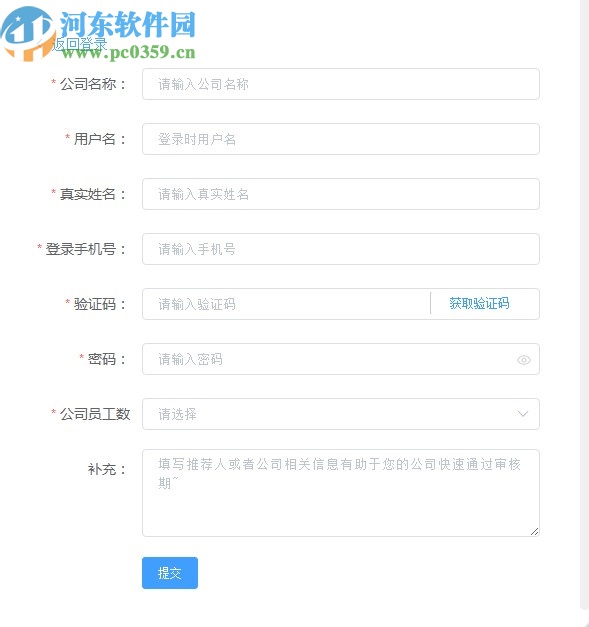Focus the 用户名 input field
The height and width of the screenshot is (627, 589).
pyautogui.click(x=341, y=139)
